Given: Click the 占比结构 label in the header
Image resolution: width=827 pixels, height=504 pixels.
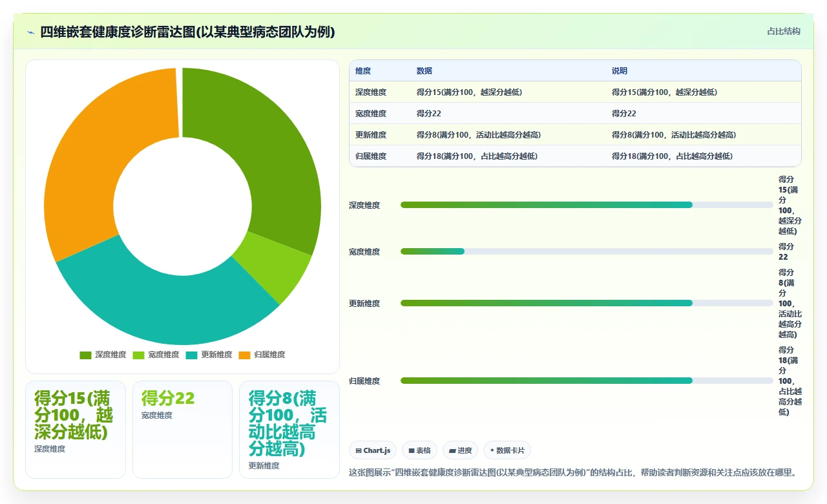Looking at the screenshot, I should pos(783,31).
